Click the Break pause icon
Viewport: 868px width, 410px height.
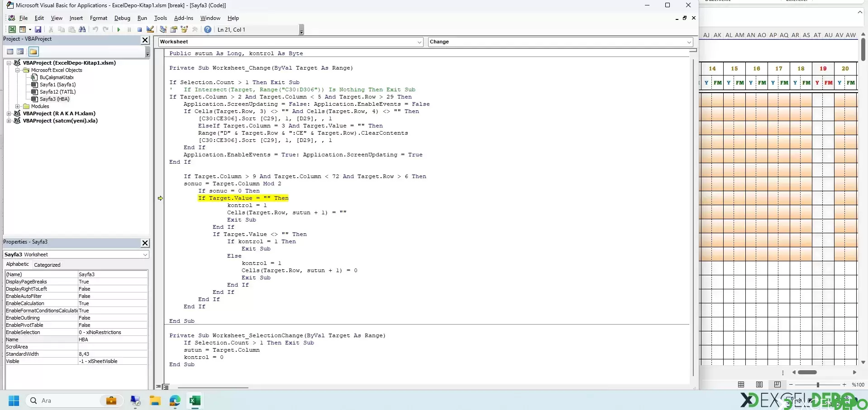pos(129,29)
